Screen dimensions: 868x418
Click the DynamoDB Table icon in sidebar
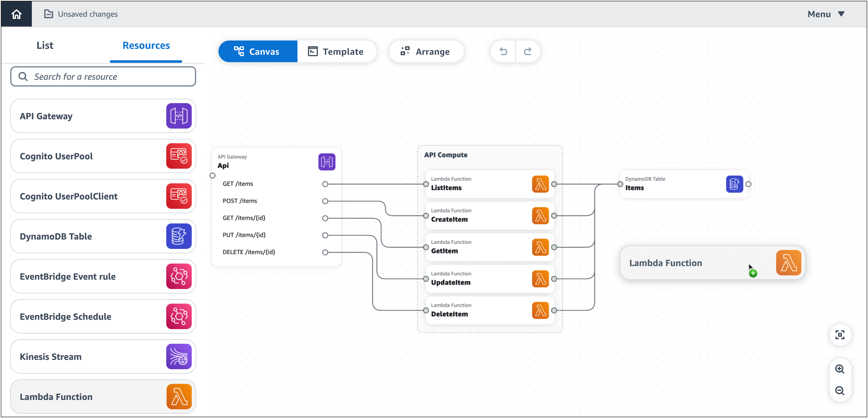pos(178,236)
